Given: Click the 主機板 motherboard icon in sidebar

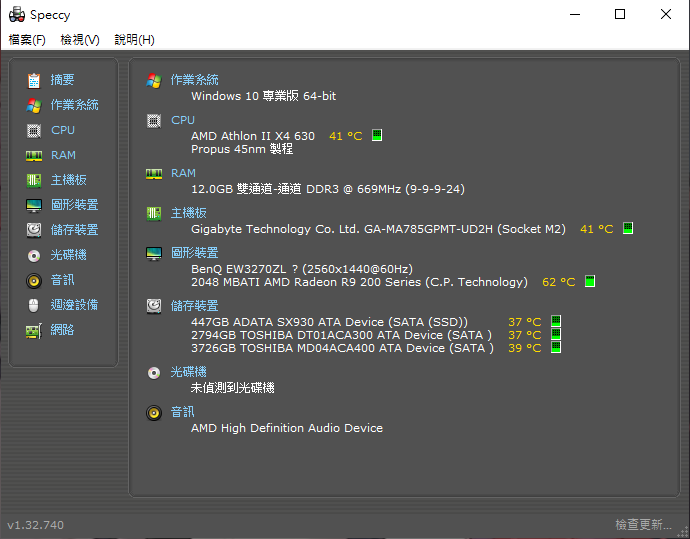Looking at the screenshot, I should [34, 180].
